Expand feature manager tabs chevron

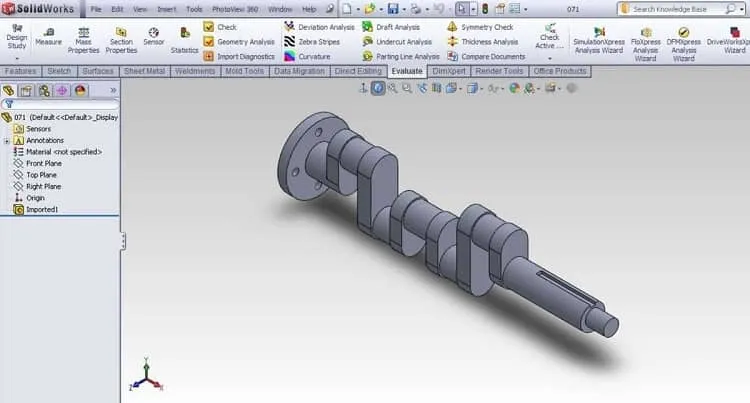click(x=113, y=90)
